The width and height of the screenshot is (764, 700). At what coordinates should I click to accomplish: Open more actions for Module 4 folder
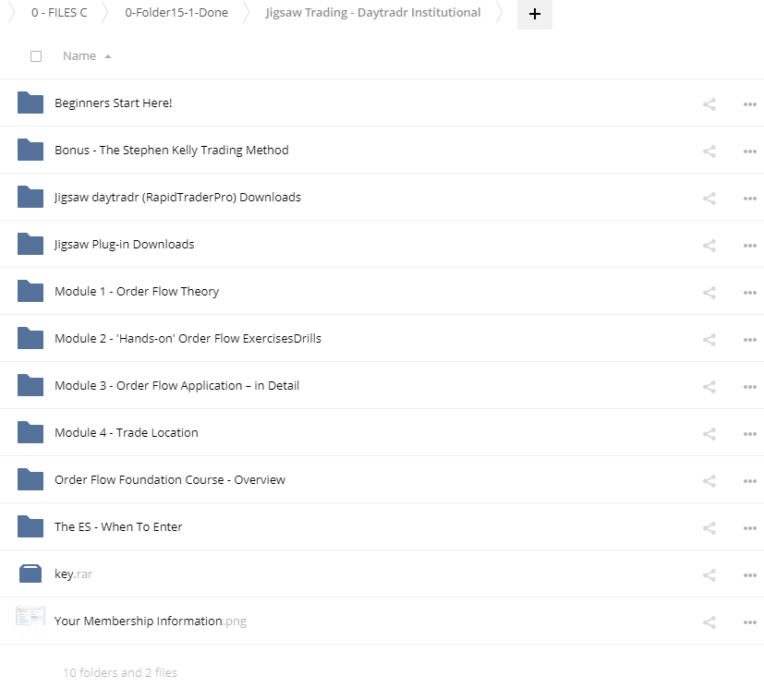tap(749, 433)
